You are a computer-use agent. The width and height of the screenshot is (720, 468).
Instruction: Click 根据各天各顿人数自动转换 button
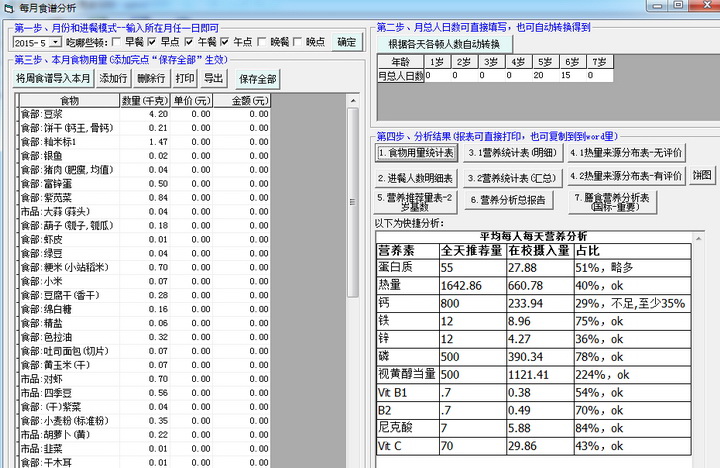[x=444, y=45]
